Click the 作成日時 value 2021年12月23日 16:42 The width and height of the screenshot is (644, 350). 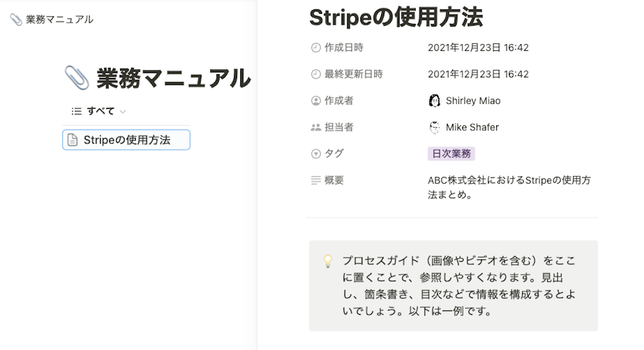click(478, 48)
